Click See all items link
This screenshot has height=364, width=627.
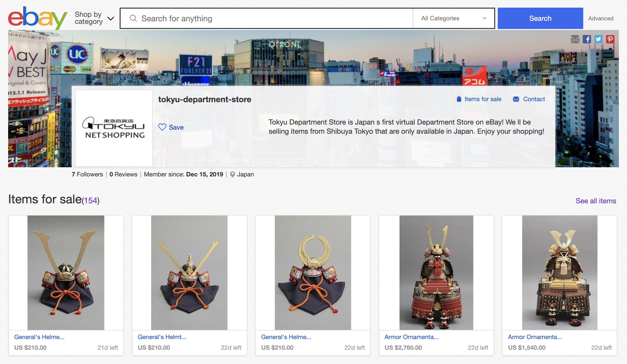point(596,201)
